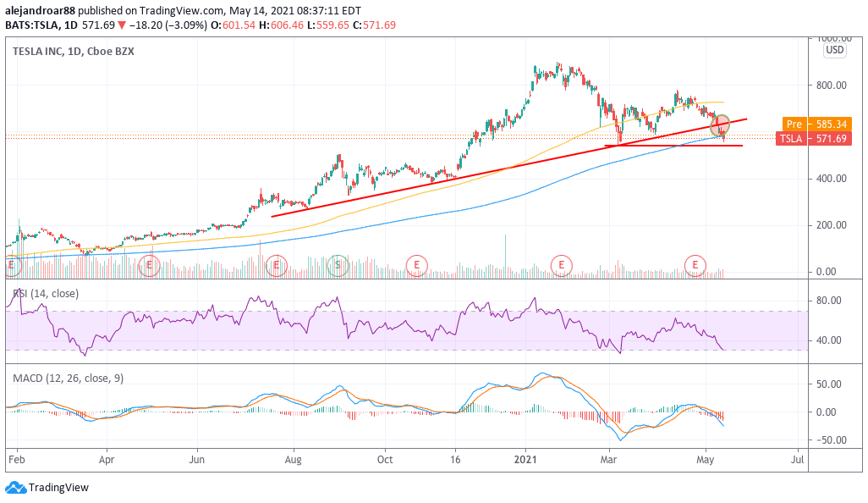Click the MACD (12, 26, close, 9) label
The height and width of the screenshot is (503, 868).
pos(68,379)
